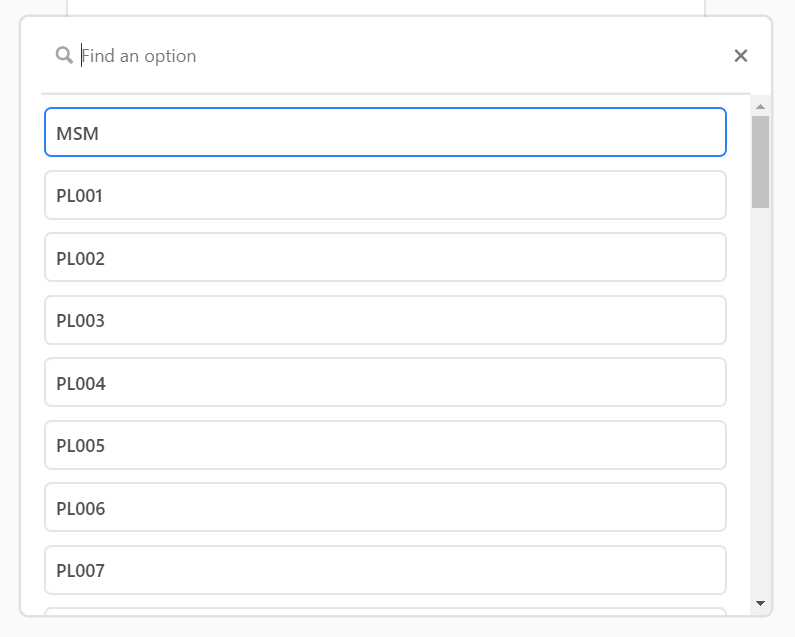The image size is (795, 637).
Task: Click the scrollbar track below the thumb
Action: coord(760,401)
